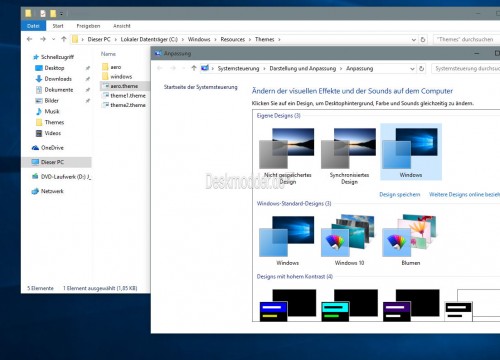Click Weitere Designs online beziehen link
Viewport: 500px width, 360px height.
[x=464, y=194]
